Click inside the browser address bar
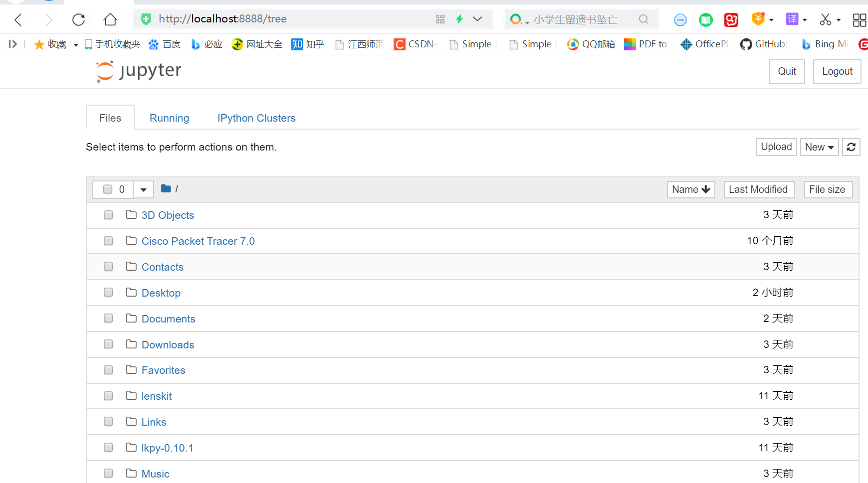868x483 pixels. [x=299, y=19]
